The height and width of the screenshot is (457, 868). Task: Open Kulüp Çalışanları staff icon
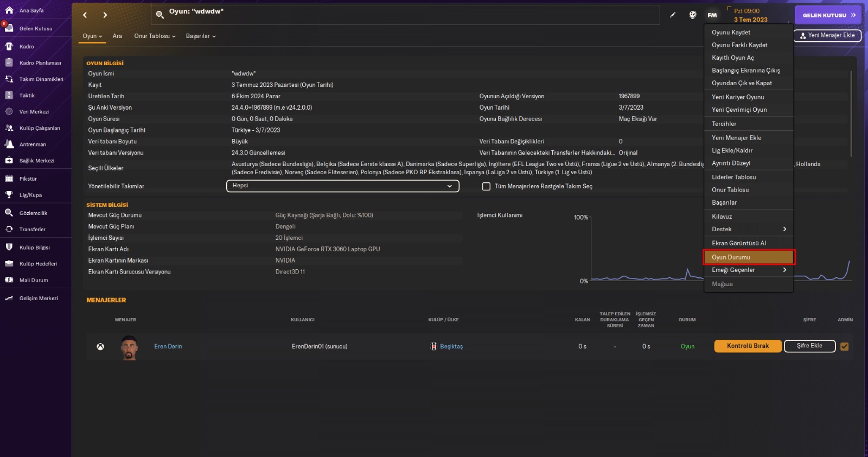pyautogui.click(x=9, y=128)
